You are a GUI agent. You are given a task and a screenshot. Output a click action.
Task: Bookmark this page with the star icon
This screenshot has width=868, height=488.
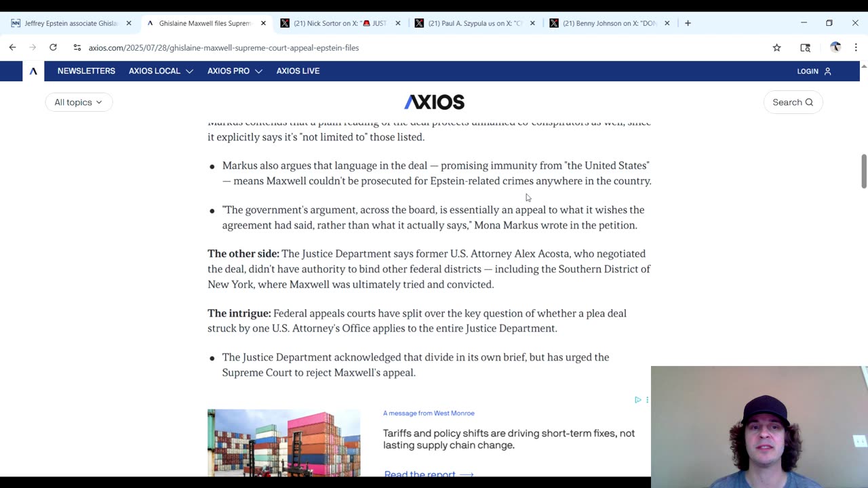(776, 47)
